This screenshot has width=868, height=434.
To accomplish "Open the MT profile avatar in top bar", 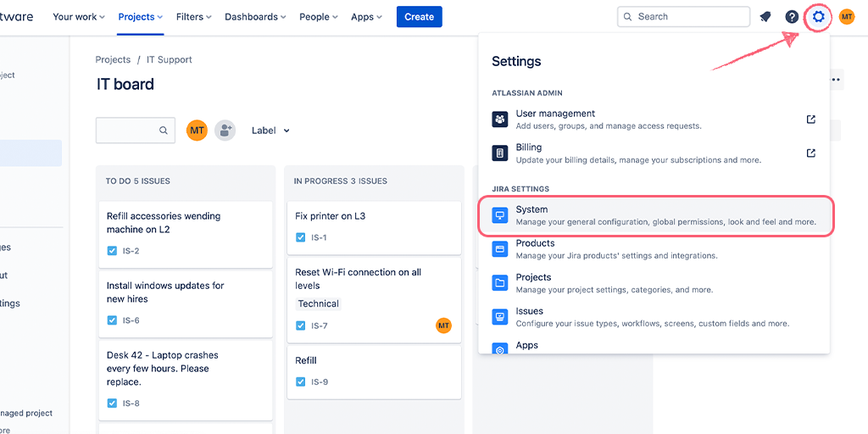I will [847, 17].
